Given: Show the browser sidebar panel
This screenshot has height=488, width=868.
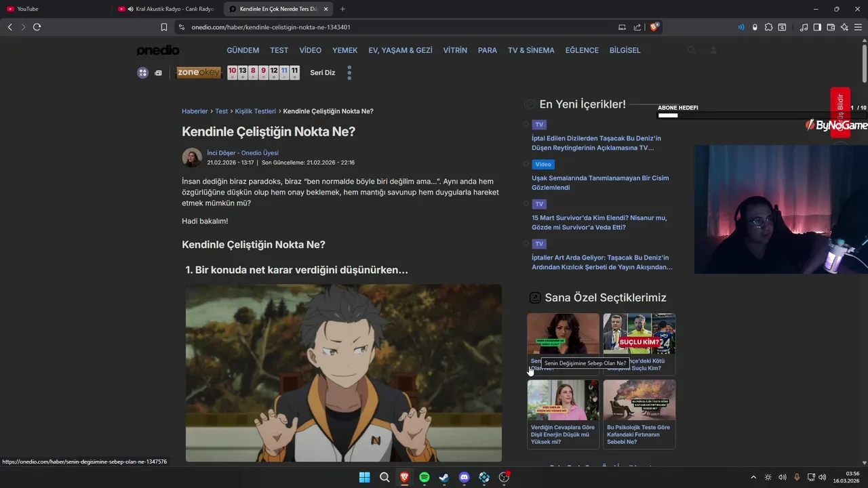Looking at the screenshot, I should click(x=817, y=27).
